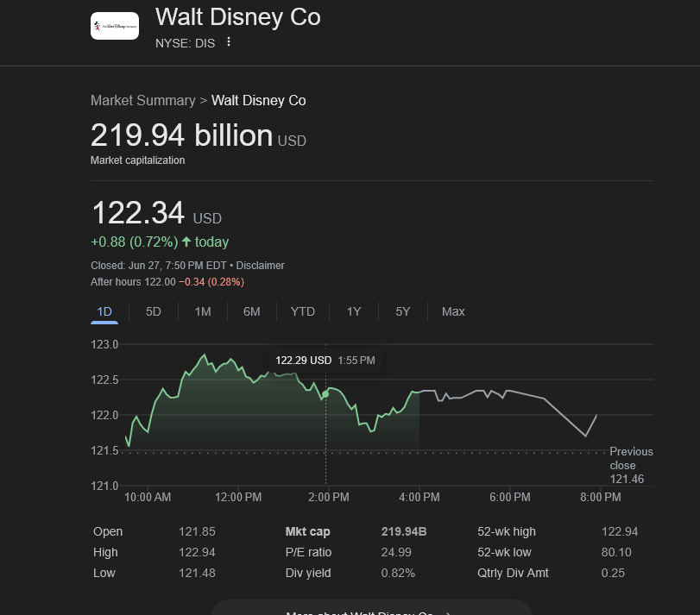700x615 pixels.
Task: Click the Div yield value 0.82%
Action: tap(398, 573)
